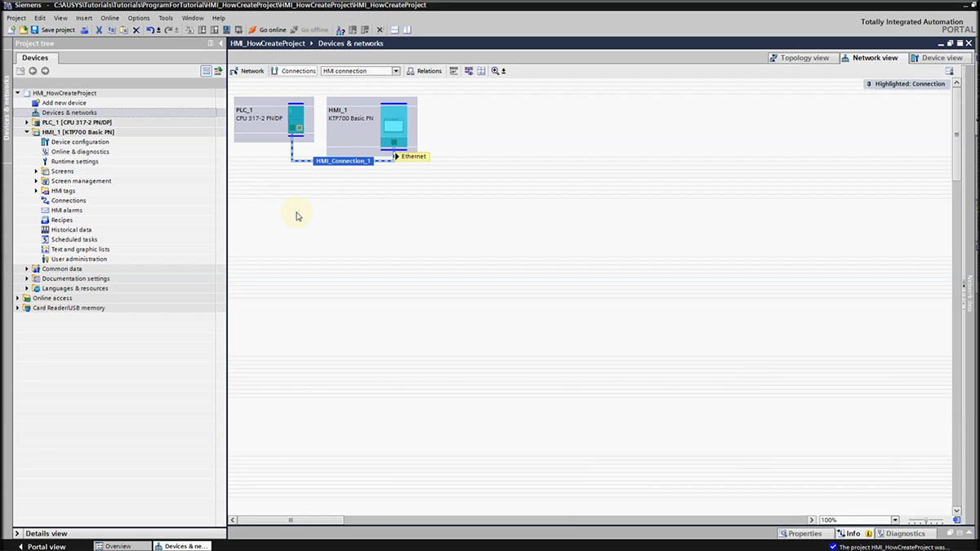
Task: Click the Upload from device icon
Action: pos(215,29)
